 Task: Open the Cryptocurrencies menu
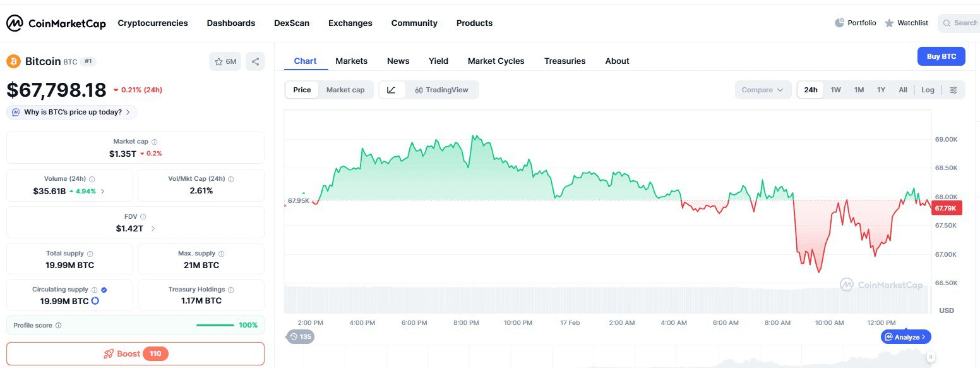pos(153,23)
